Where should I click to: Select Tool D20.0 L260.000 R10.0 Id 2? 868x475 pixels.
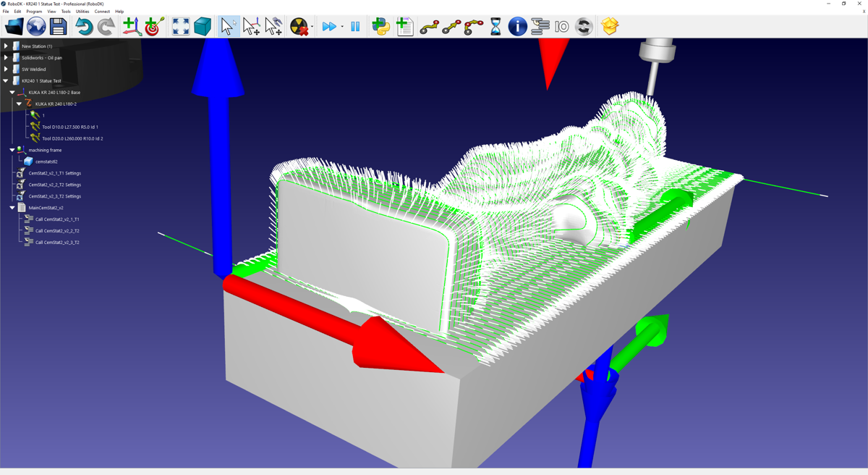point(72,138)
